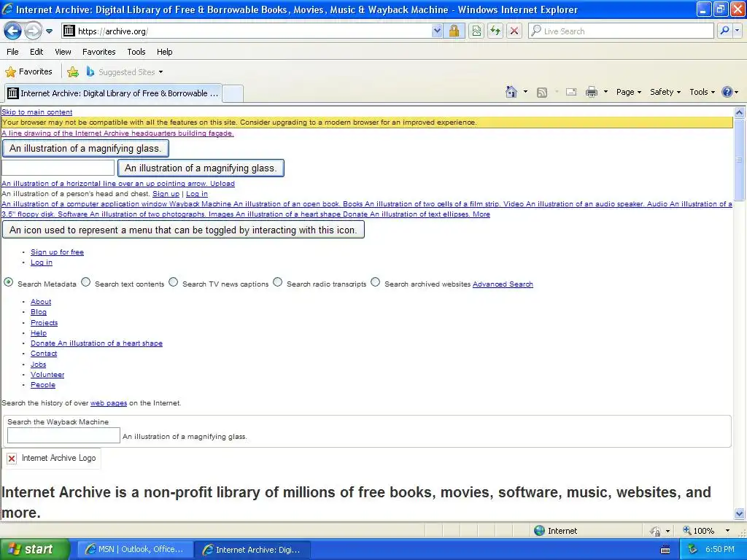Click magnifying glass button beside search field
Screen dimensions: 747x560
click(201, 168)
